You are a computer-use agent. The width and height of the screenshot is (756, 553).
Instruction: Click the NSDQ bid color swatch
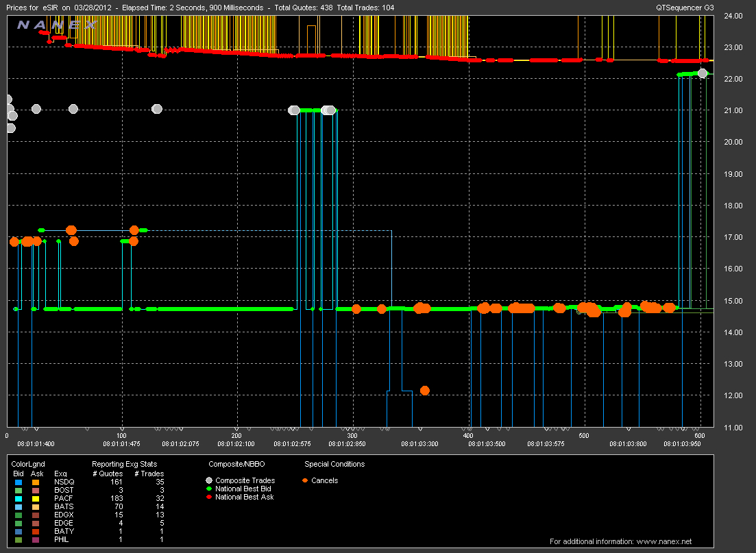coord(19,482)
